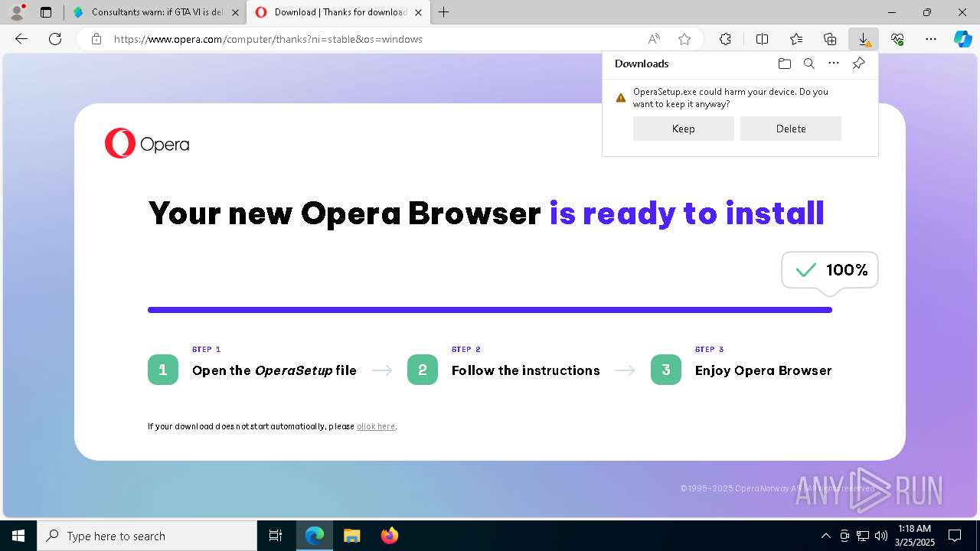Open more options in Downloads panel
The width and height of the screenshot is (980, 551).
tap(834, 64)
